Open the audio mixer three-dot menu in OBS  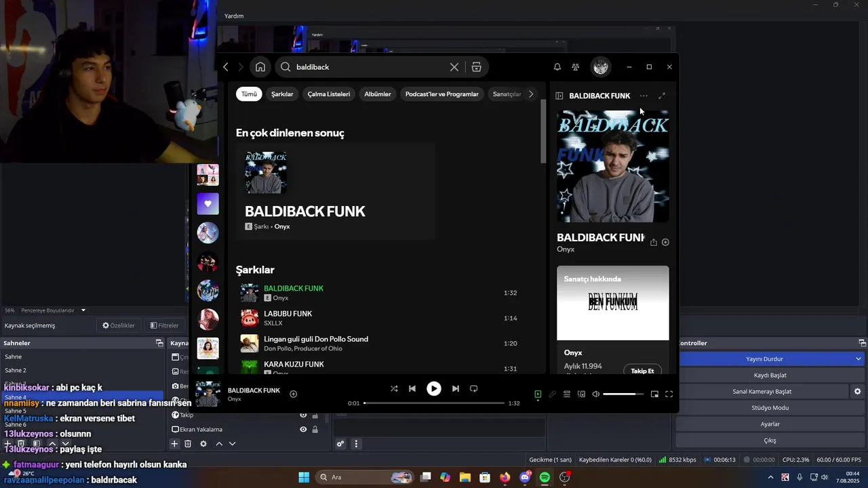pos(356,444)
